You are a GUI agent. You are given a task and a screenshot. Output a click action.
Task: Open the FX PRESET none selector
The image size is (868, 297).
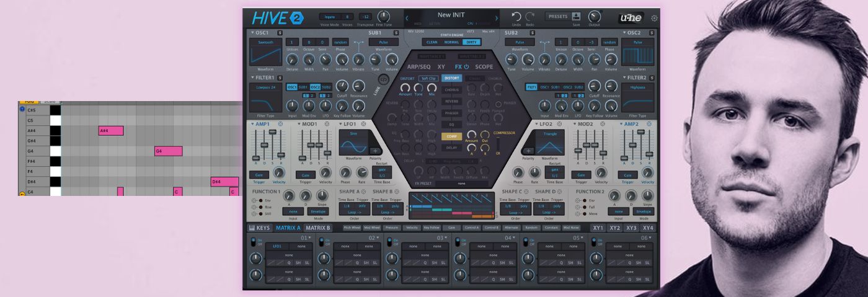461,184
